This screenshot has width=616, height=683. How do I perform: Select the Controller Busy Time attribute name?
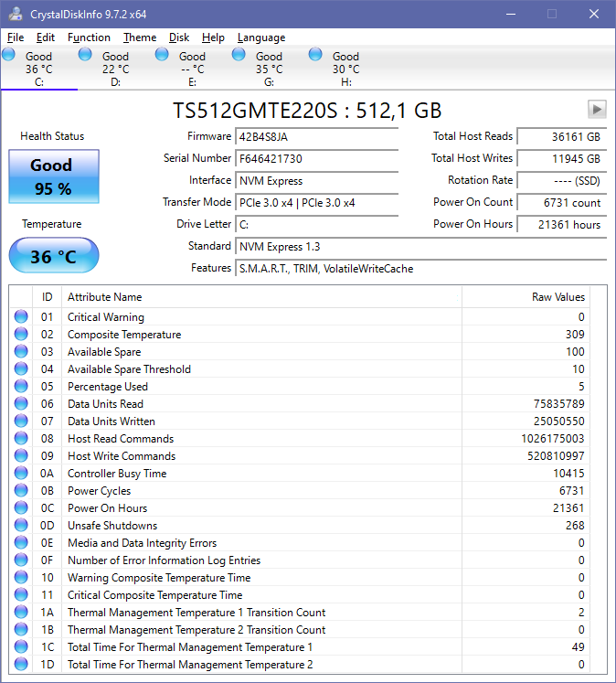117,474
